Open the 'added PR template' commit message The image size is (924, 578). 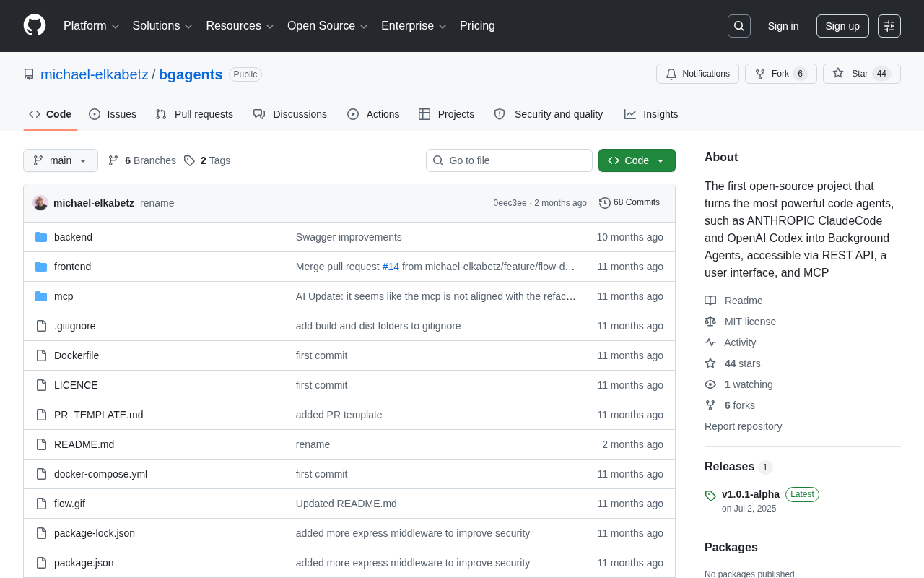tap(339, 415)
